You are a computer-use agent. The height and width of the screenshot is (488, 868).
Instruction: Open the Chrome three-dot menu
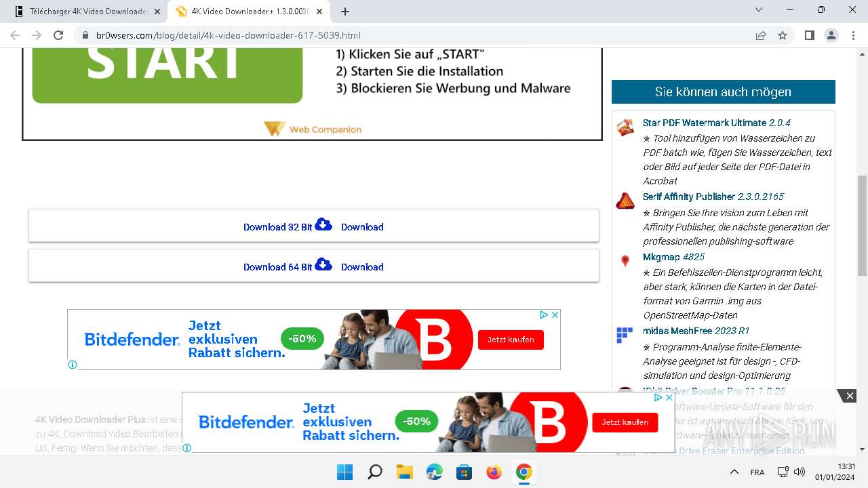(x=852, y=35)
